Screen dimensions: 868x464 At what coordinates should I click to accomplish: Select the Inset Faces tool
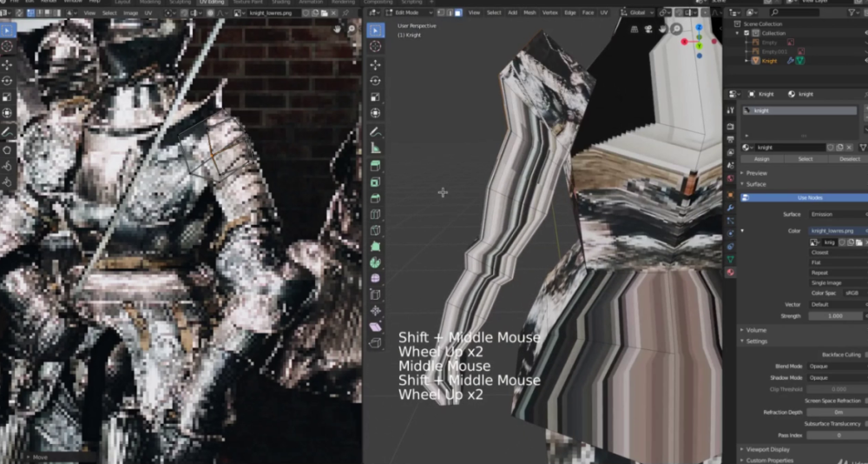[375, 182]
